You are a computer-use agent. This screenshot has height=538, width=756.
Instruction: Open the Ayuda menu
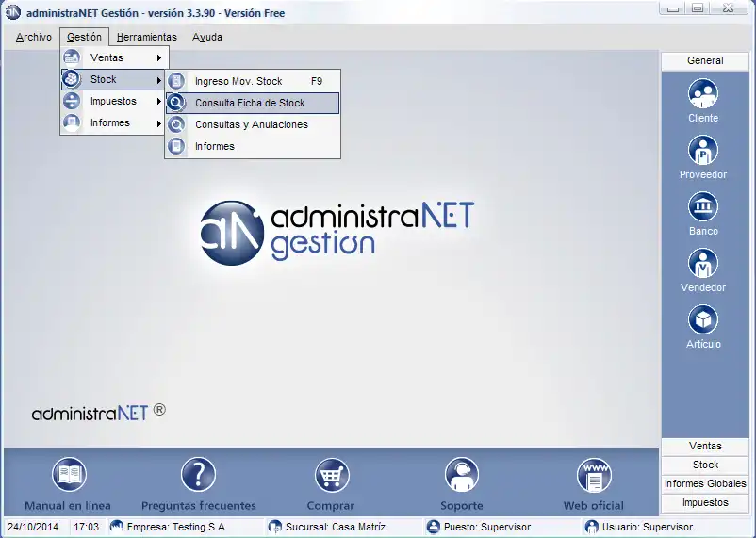[207, 37]
